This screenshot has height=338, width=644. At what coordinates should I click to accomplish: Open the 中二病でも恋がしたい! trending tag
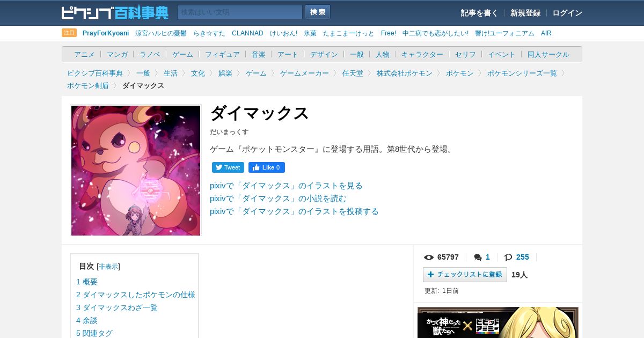(x=435, y=33)
